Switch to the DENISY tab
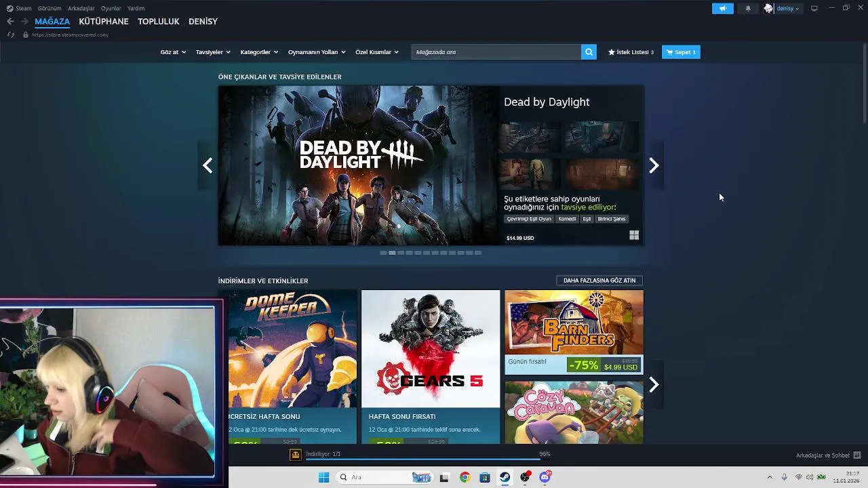The width and height of the screenshot is (868, 488). pyautogui.click(x=203, y=22)
